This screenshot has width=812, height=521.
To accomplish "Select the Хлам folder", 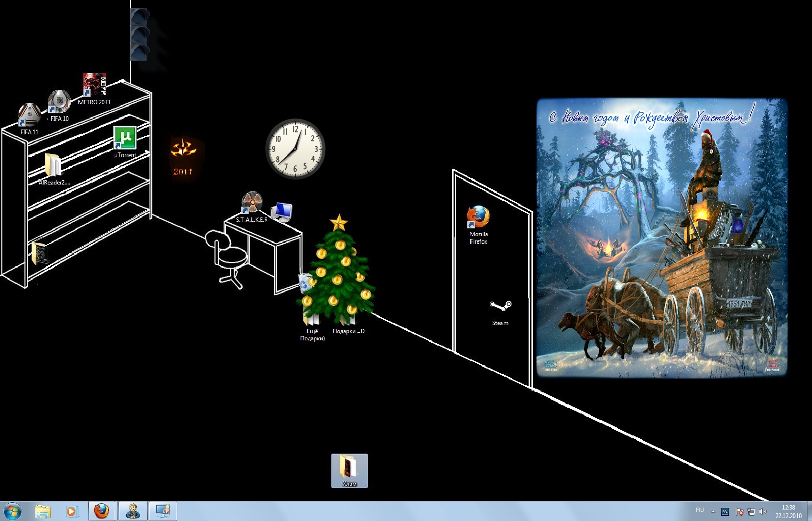I will tap(349, 471).
